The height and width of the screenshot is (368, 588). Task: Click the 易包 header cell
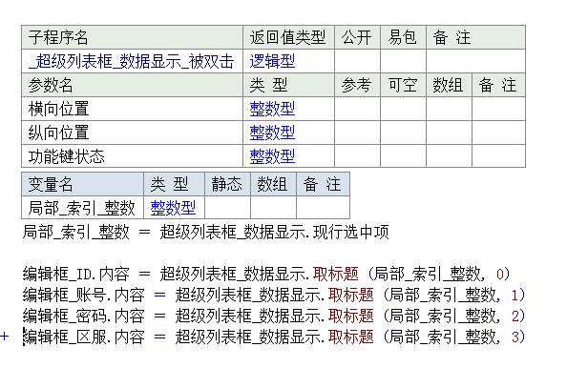[x=403, y=37]
